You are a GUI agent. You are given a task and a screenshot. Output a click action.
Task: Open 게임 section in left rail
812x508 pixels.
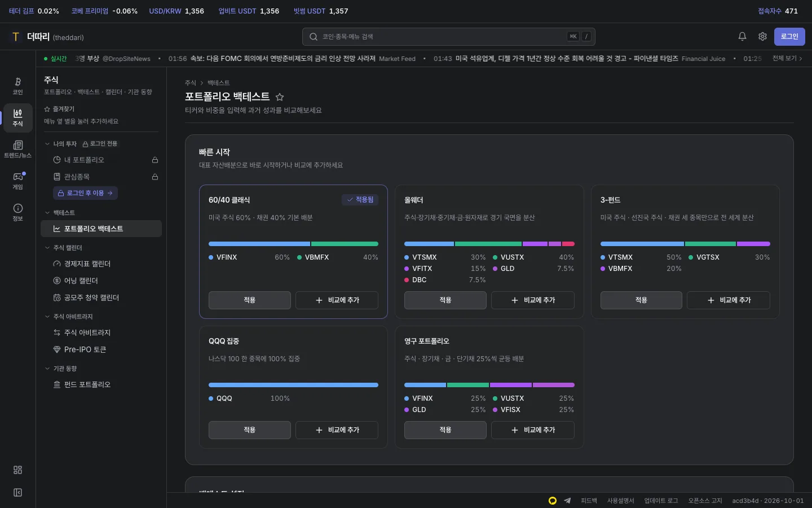tap(17, 181)
